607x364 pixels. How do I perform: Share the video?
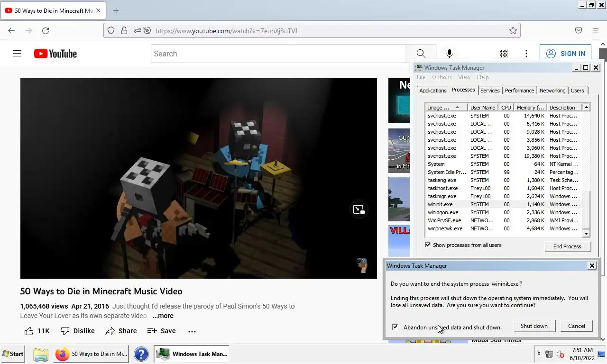(121, 331)
